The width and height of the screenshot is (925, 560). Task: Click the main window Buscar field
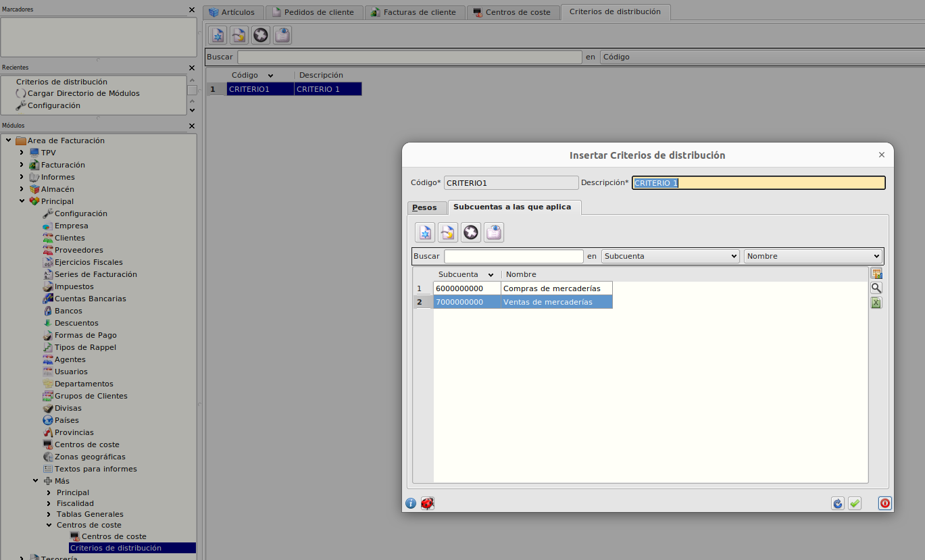(x=409, y=57)
